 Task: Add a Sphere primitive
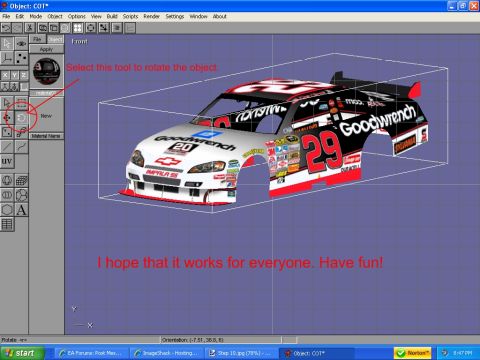[x=7, y=181]
